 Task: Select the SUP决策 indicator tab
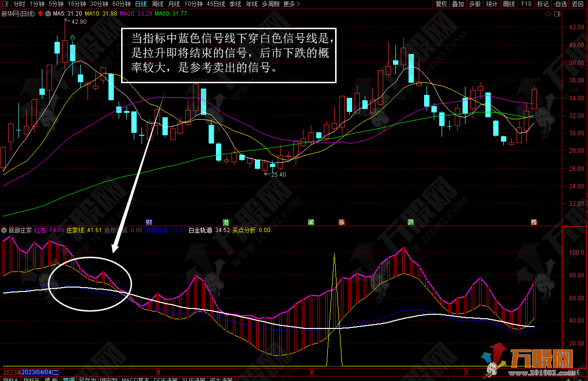194,379
